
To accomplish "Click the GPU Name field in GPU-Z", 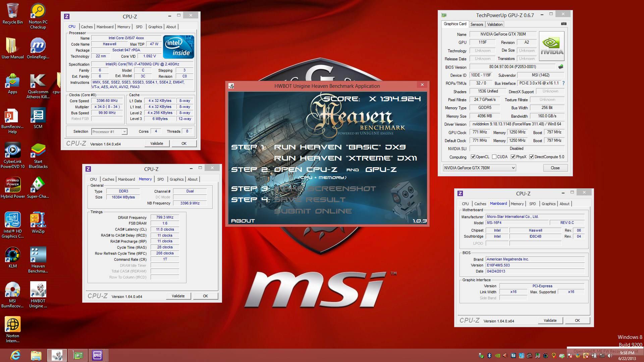I will coord(503,34).
